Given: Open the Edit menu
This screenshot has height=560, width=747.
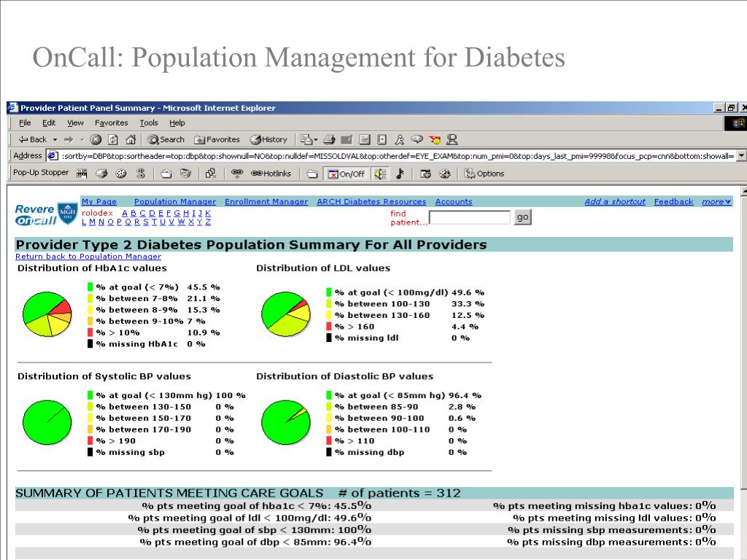Looking at the screenshot, I should (x=49, y=122).
